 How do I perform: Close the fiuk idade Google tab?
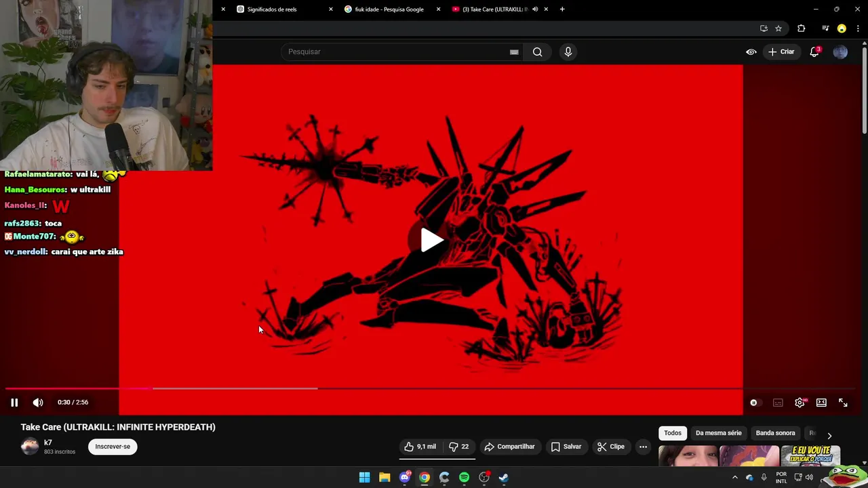[x=438, y=9]
